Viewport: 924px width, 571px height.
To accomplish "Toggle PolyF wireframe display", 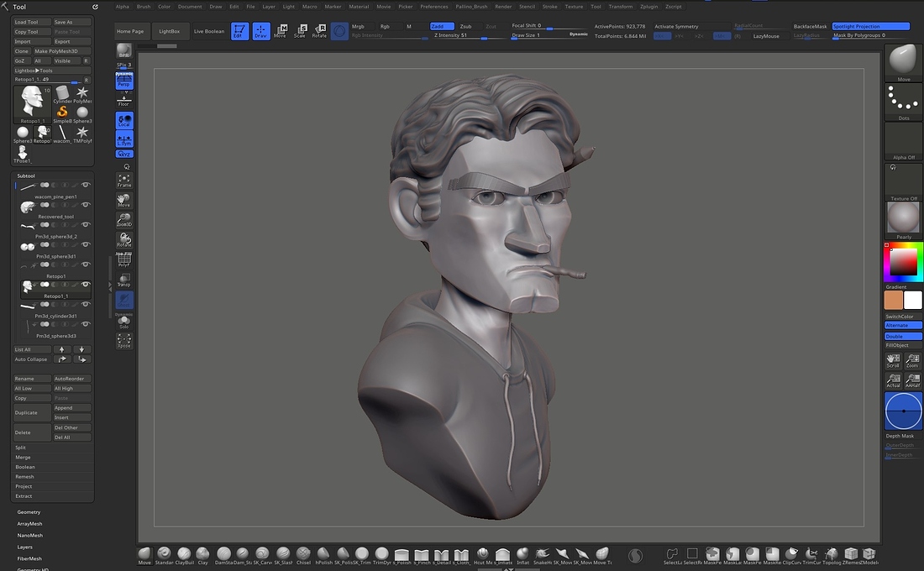I will click(x=123, y=259).
